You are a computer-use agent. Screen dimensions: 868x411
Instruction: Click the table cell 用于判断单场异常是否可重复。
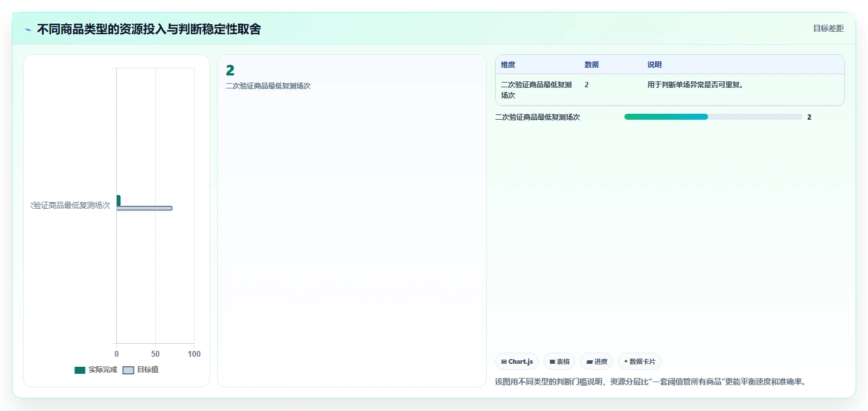tap(696, 85)
